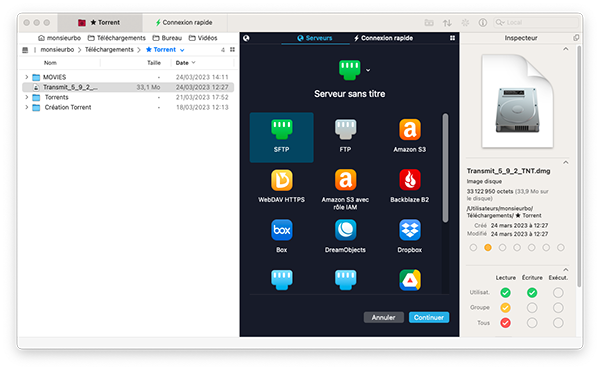This screenshot has width=600, height=370.
Task: Pick the Google Drive server icon
Action: [x=409, y=280]
